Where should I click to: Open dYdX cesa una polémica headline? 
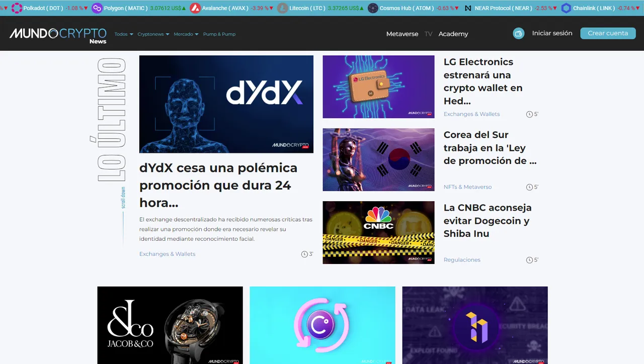pos(218,185)
